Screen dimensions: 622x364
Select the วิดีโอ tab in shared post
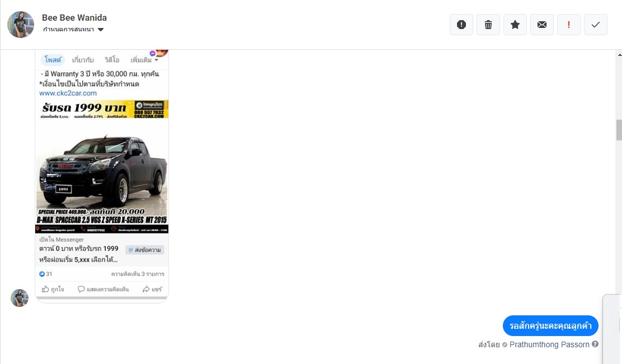(x=112, y=60)
